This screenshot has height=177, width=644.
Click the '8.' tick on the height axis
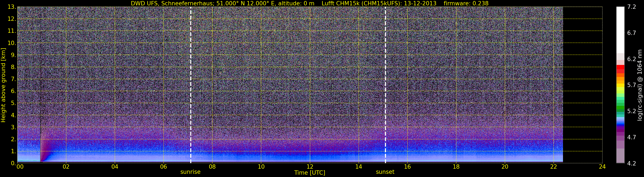click(x=13, y=67)
